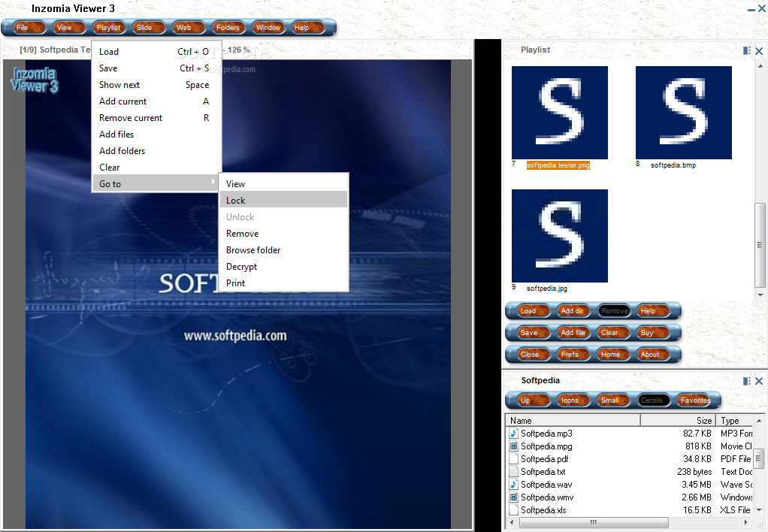Select Decrypt in the submenu

coord(283,267)
